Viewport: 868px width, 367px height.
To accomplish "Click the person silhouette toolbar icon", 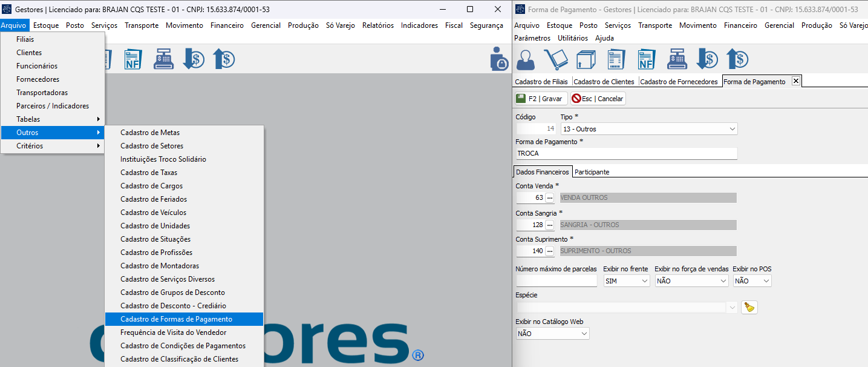I will tap(526, 59).
